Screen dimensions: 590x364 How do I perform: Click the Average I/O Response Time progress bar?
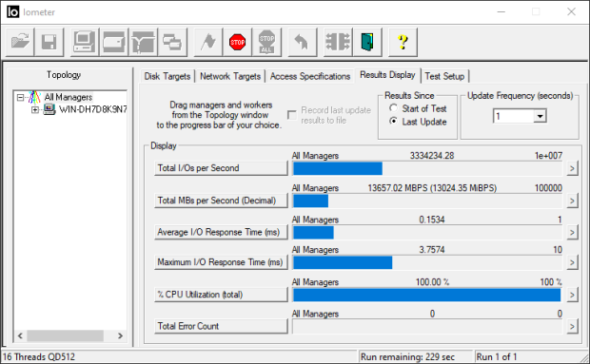point(427,232)
